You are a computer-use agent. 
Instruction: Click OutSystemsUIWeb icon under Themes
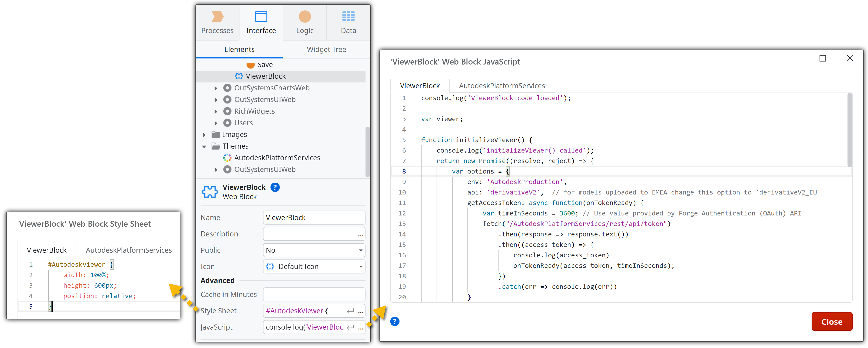(227, 169)
